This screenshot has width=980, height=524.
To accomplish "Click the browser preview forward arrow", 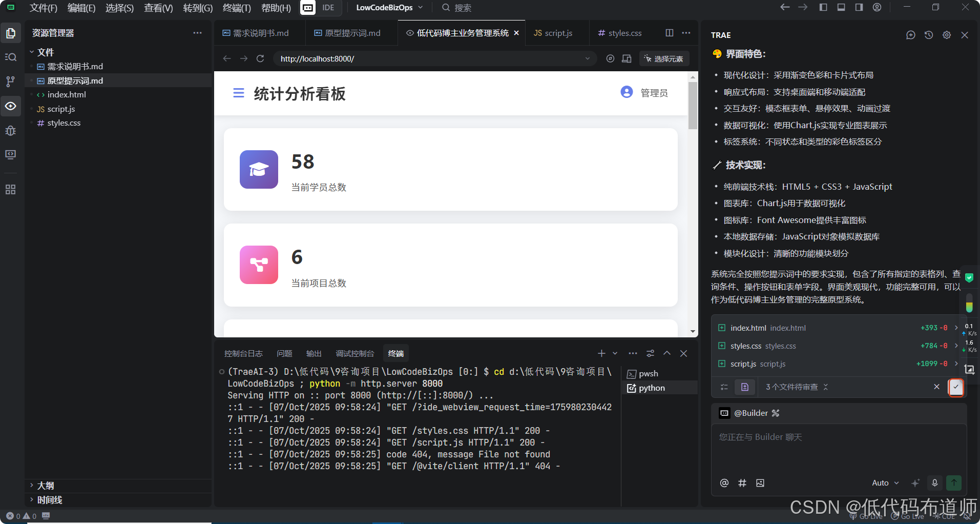I will [x=244, y=58].
